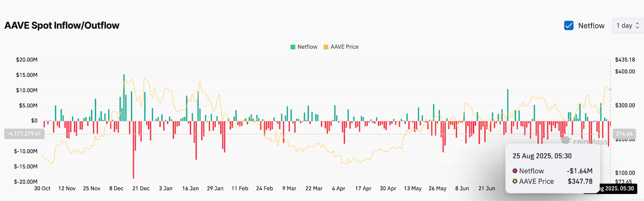Click the $5.00M y-axis label
Screen dimensions: 644x201
pos(28,106)
